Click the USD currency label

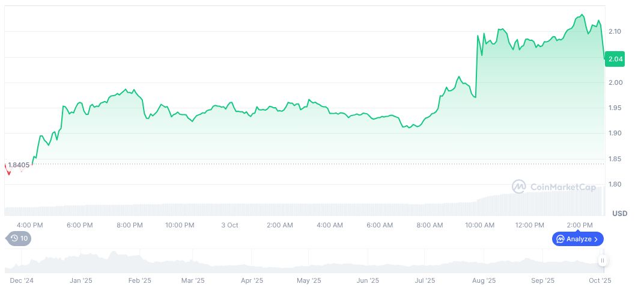pyautogui.click(x=619, y=214)
